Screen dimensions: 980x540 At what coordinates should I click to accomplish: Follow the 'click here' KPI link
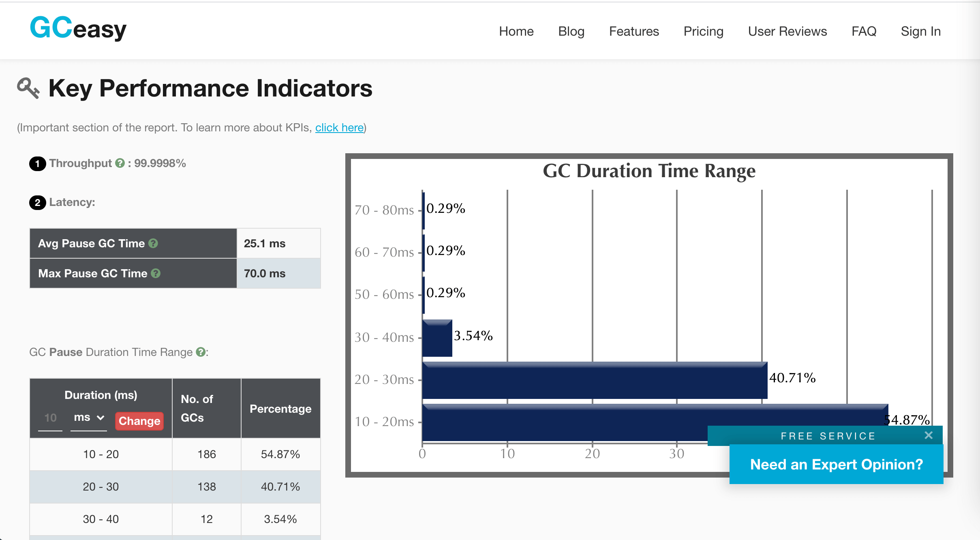click(339, 128)
